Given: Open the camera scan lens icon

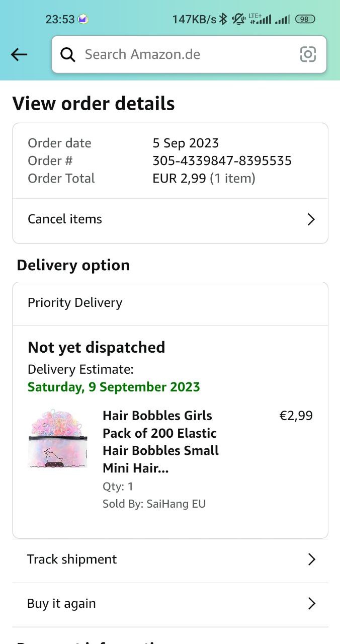Looking at the screenshot, I should coord(308,54).
